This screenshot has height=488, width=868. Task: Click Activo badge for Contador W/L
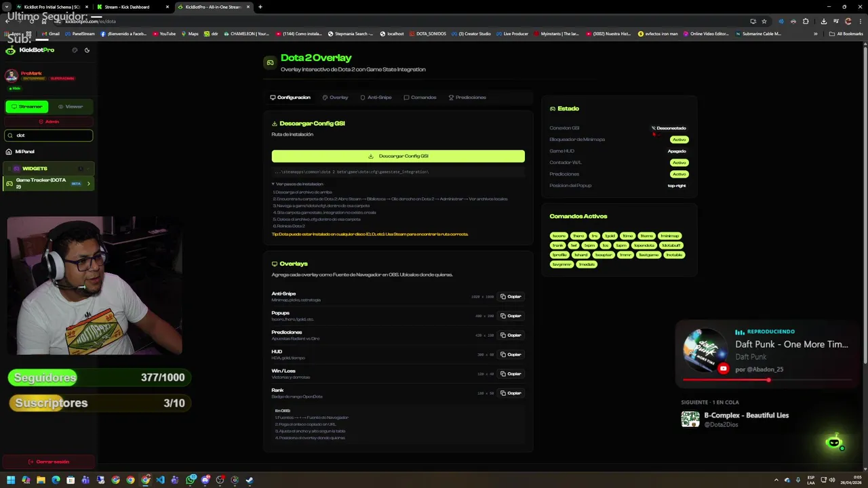coord(679,163)
